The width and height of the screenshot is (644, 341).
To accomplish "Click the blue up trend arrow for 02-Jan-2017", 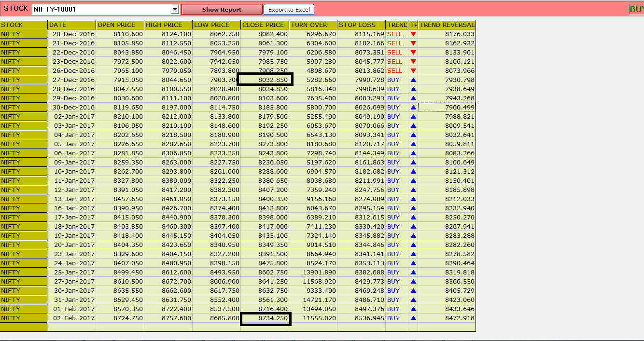I will click(413, 117).
